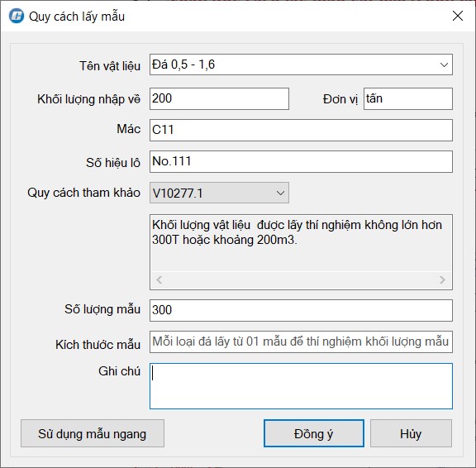Click inside the Ghi chú text area
The height and width of the screenshot is (468, 476).
[301, 386]
